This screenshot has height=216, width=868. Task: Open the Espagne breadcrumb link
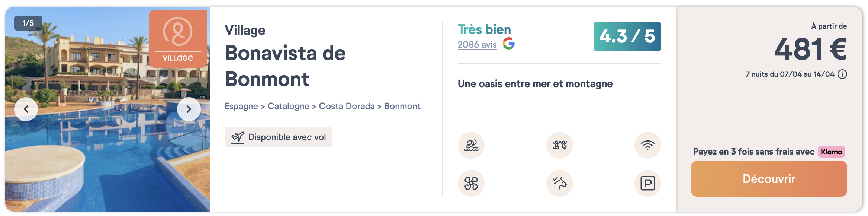[241, 106]
